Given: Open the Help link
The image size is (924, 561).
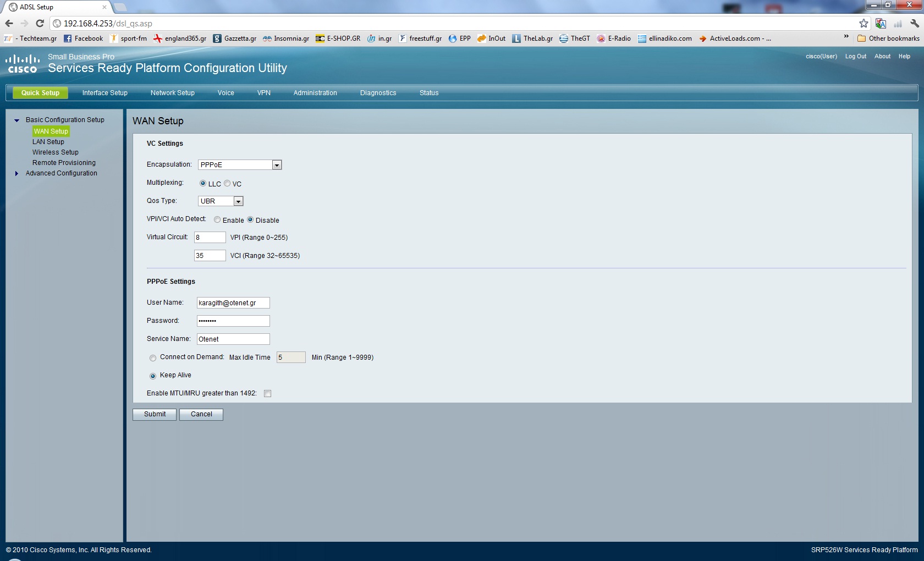Looking at the screenshot, I should tap(905, 56).
